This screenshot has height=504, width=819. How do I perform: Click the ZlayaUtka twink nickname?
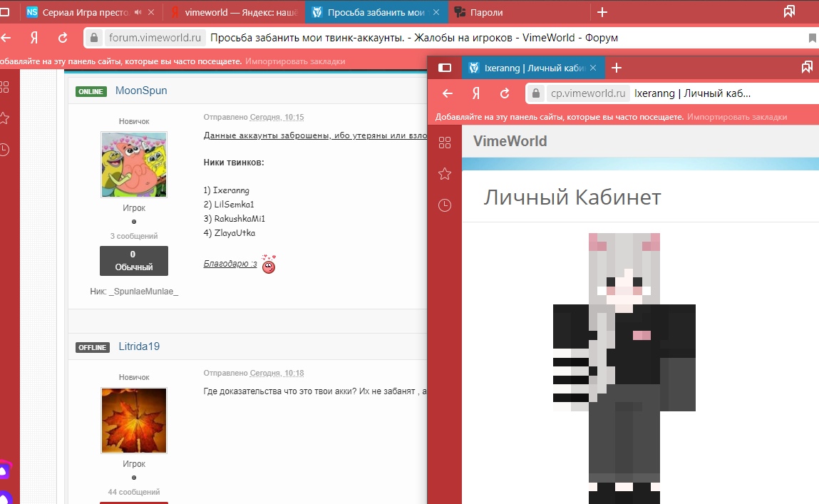point(235,233)
